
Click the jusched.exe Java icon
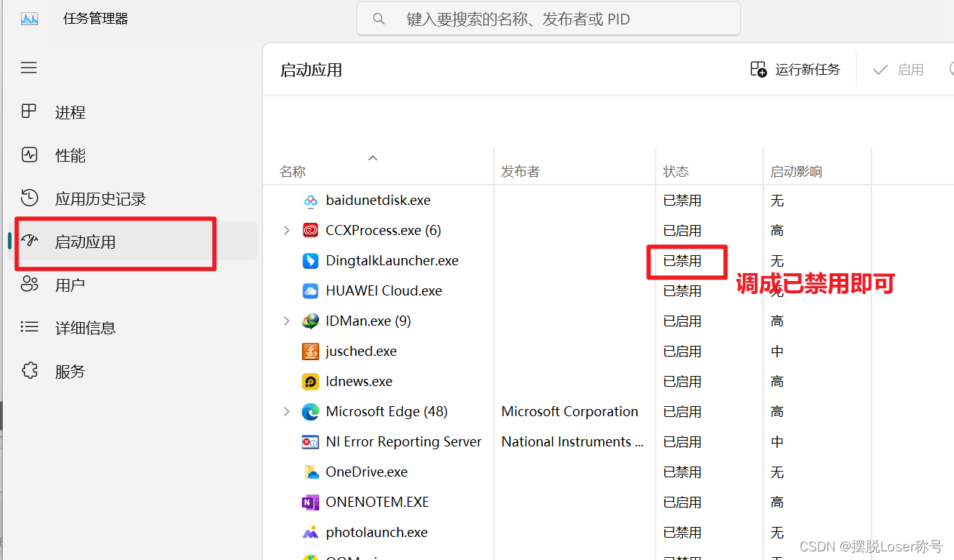311,352
